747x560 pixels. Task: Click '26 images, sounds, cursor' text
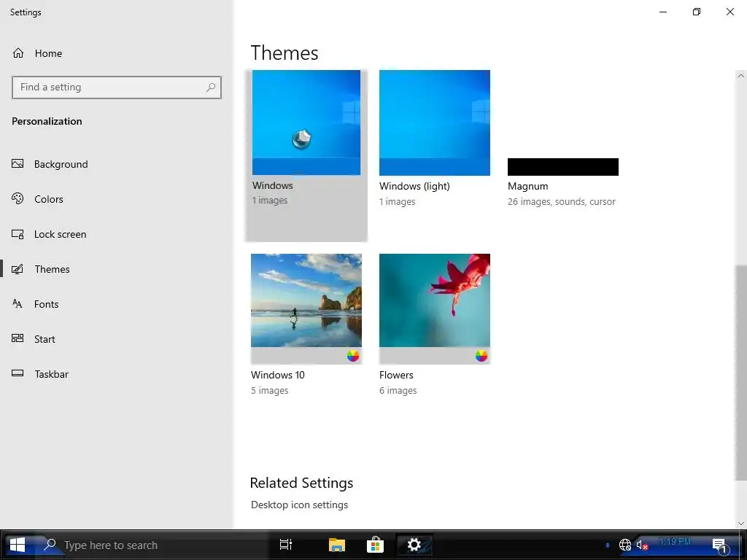[562, 202]
